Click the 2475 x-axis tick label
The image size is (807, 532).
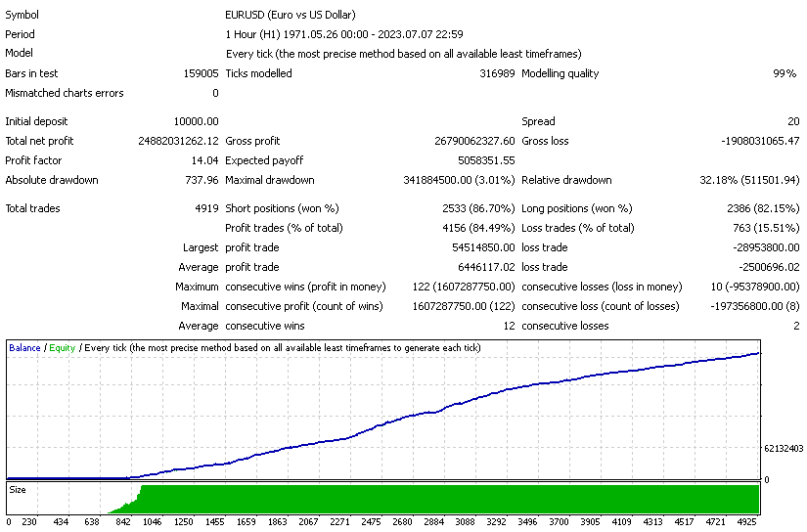pos(371,521)
